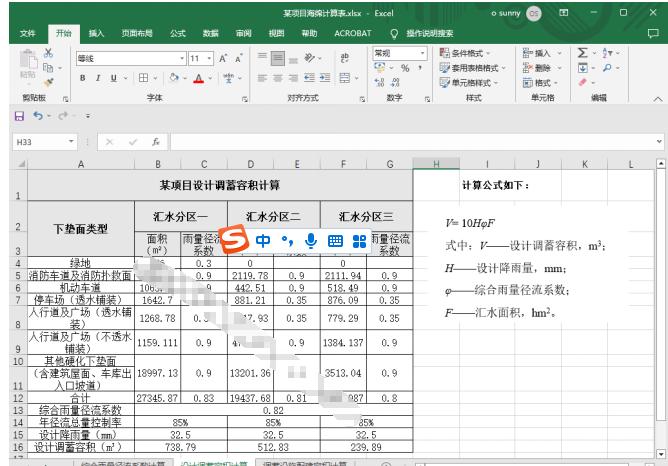Viewport: 668px width, 466px height.
Task: Toggle wrap text icon
Action: coord(345,58)
